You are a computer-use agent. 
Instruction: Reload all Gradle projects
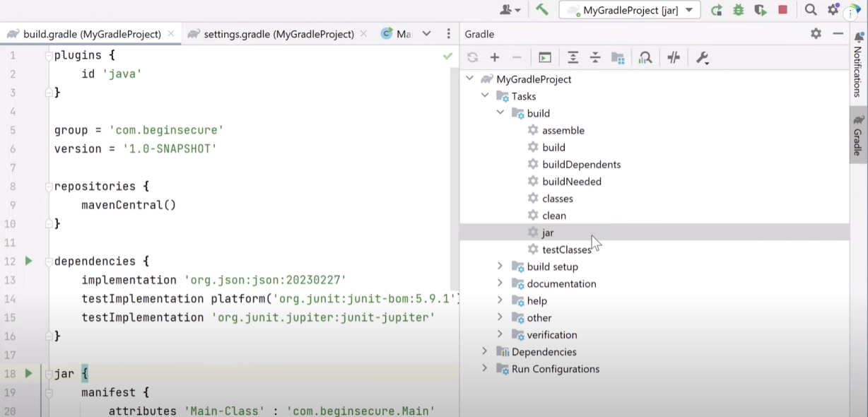tap(472, 58)
